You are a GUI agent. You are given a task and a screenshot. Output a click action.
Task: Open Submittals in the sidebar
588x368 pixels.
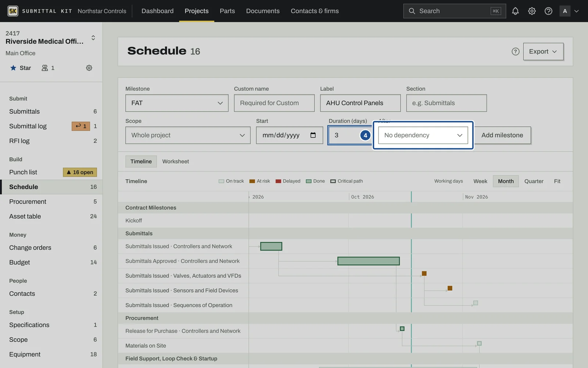coord(51,112)
